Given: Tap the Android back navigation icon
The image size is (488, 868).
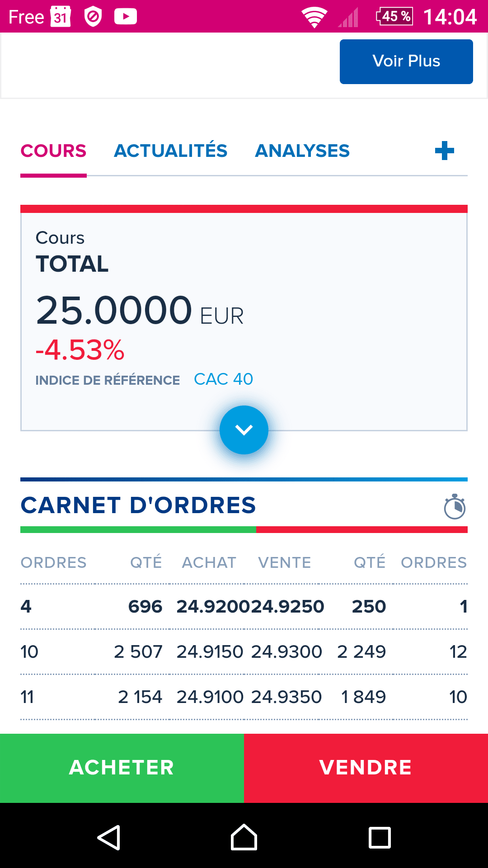Looking at the screenshot, I should pyautogui.click(x=109, y=838).
